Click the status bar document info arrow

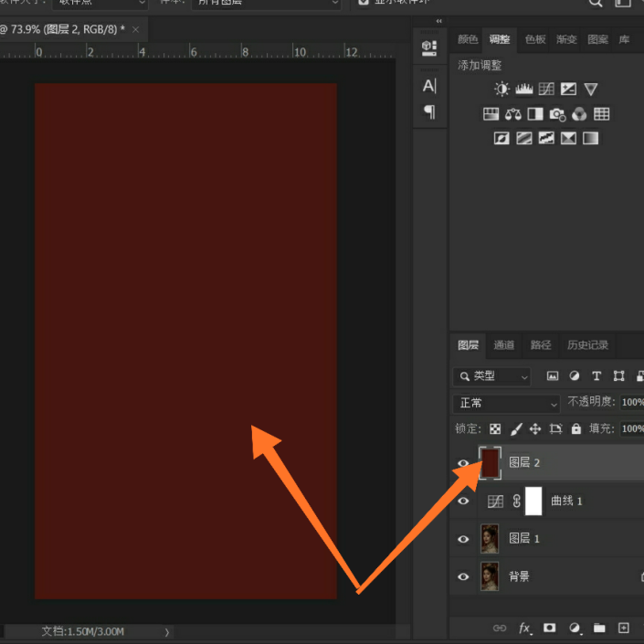[167, 632]
